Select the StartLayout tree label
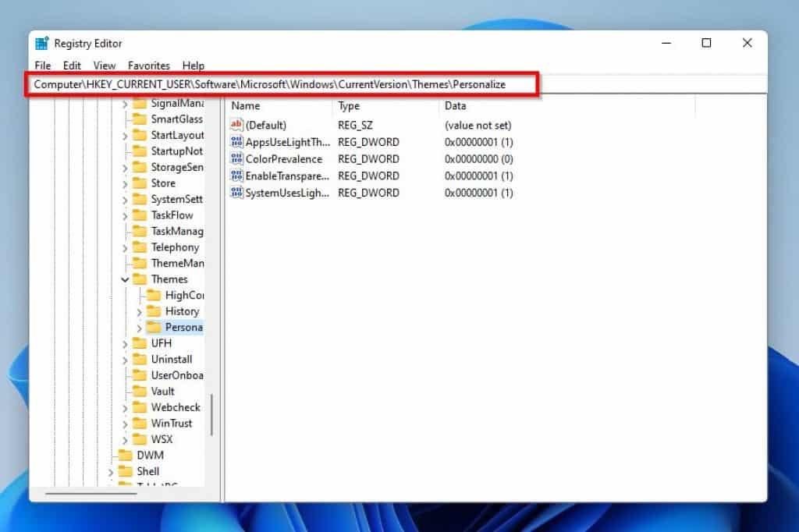 click(x=177, y=135)
